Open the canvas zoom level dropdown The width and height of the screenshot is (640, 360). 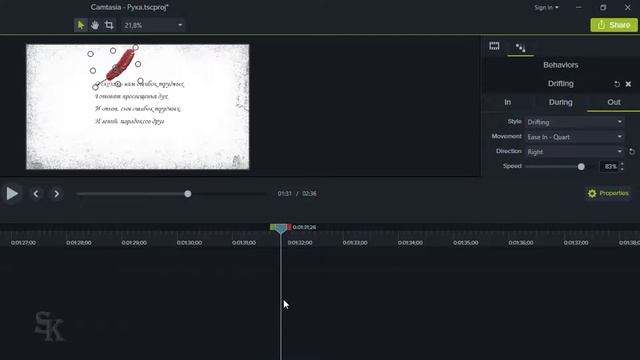pyautogui.click(x=153, y=25)
